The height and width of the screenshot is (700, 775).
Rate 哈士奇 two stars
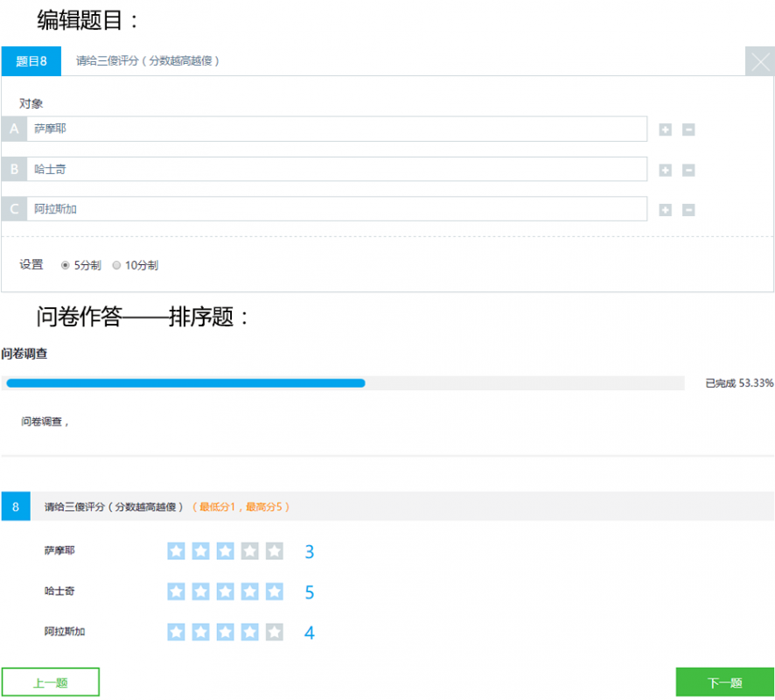(x=200, y=591)
